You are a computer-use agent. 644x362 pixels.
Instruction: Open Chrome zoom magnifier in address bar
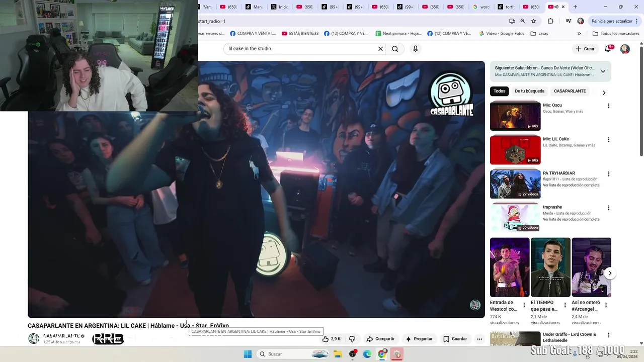(523, 21)
